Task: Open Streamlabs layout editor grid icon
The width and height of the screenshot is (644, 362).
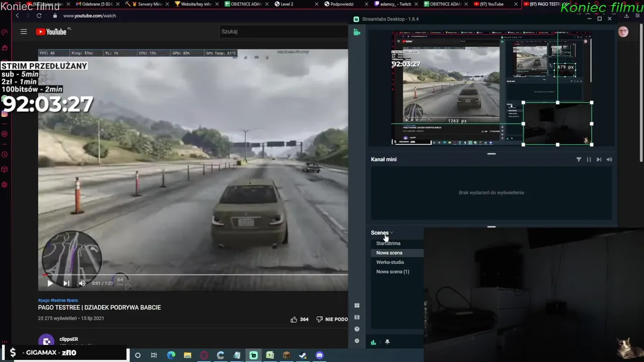Action: click(357, 305)
